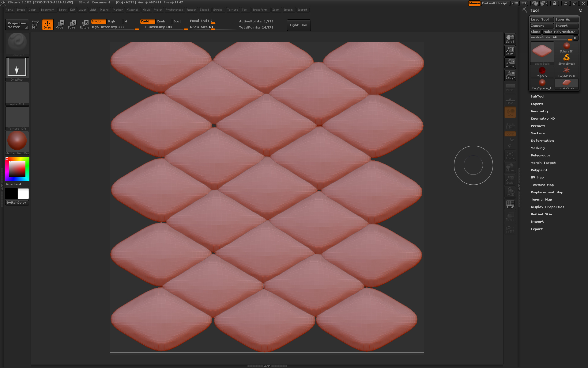Click the Scroll canvas icon
588x368 pixels.
pos(510,38)
